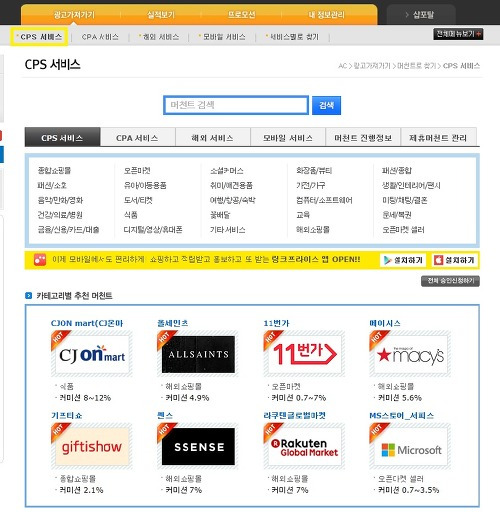The width and height of the screenshot is (500, 518).
Task: Open the MS스토어_서비스 merchant title link
Action: coord(401,416)
